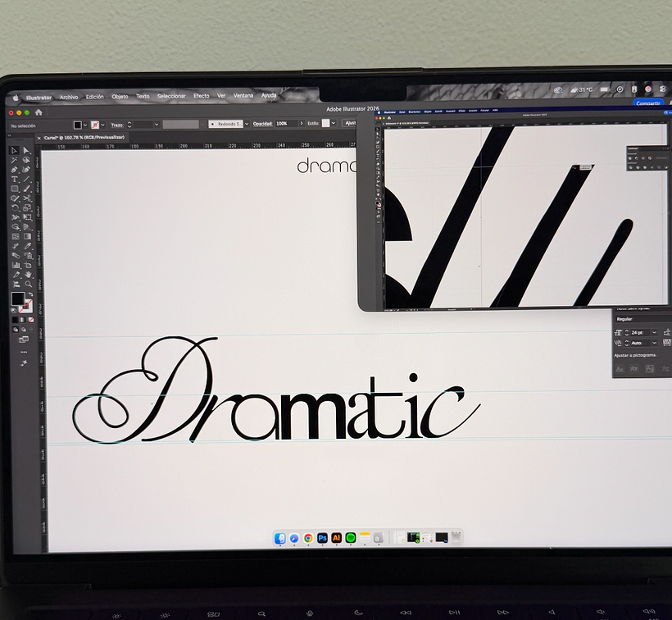Enable Draw Behind mode
Screen dimensions: 672x620
[24, 329]
